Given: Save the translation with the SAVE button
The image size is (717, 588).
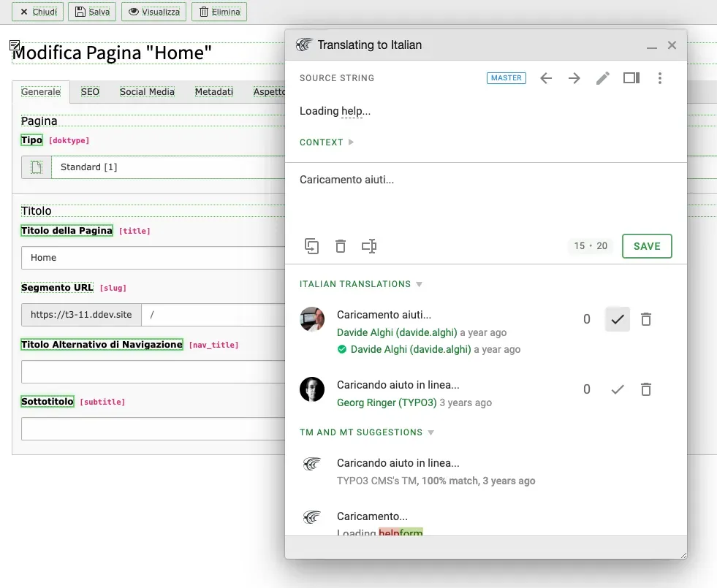Looking at the screenshot, I should click(x=646, y=246).
